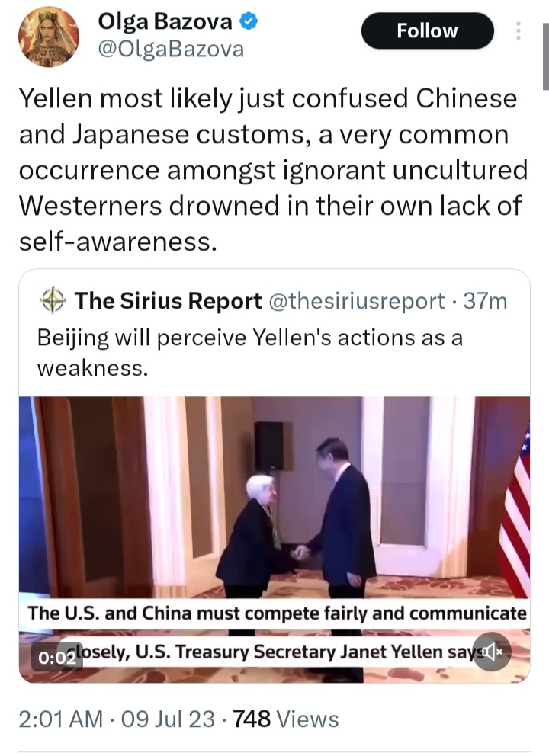549x756 pixels.
Task: View the 748 Views count
Action: pos(286,719)
